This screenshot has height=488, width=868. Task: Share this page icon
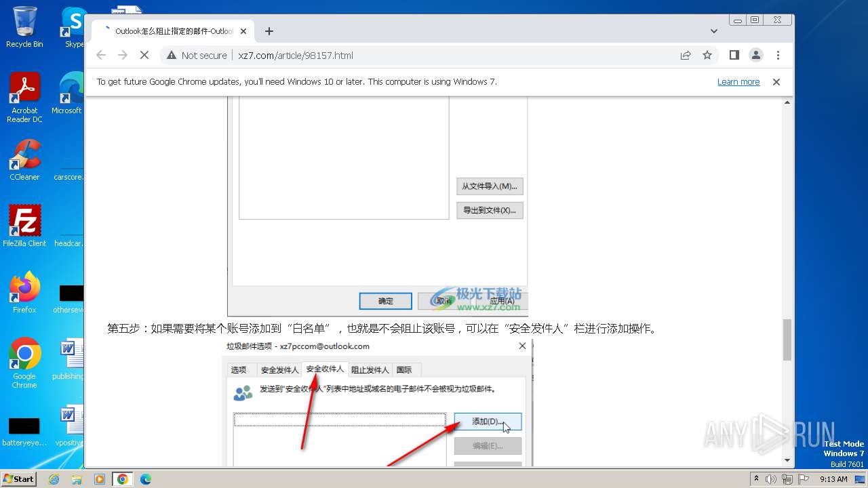pos(686,55)
